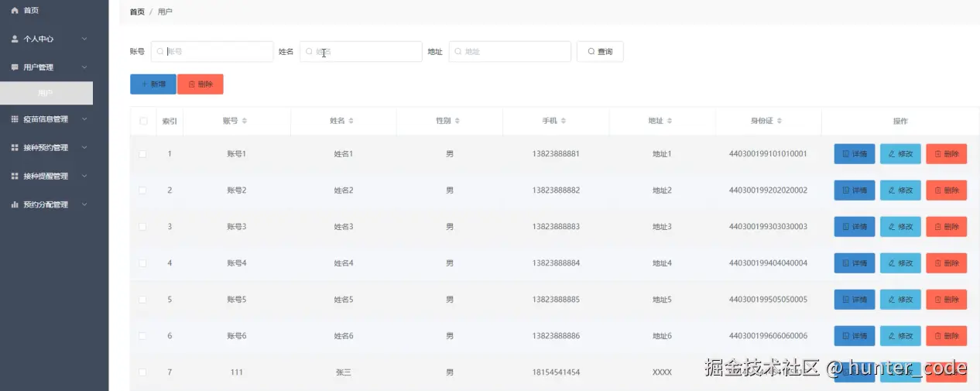
Task: Sort by 地址 column sort arrows
Action: (670, 121)
